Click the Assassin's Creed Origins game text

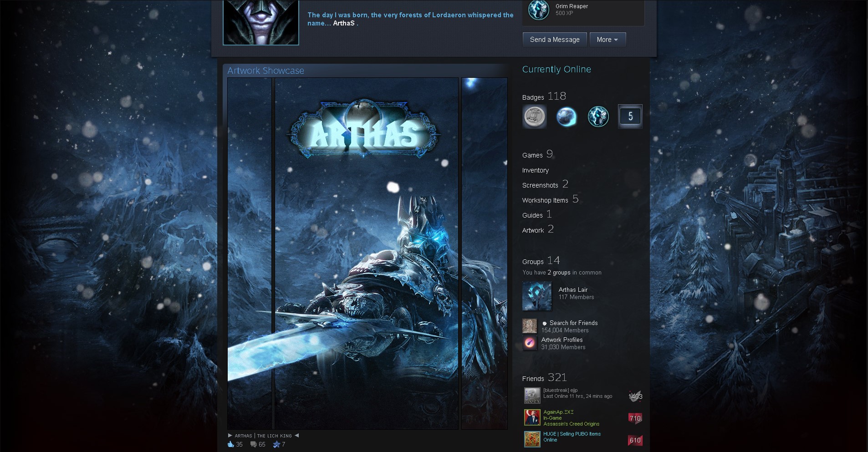(572, 424)
